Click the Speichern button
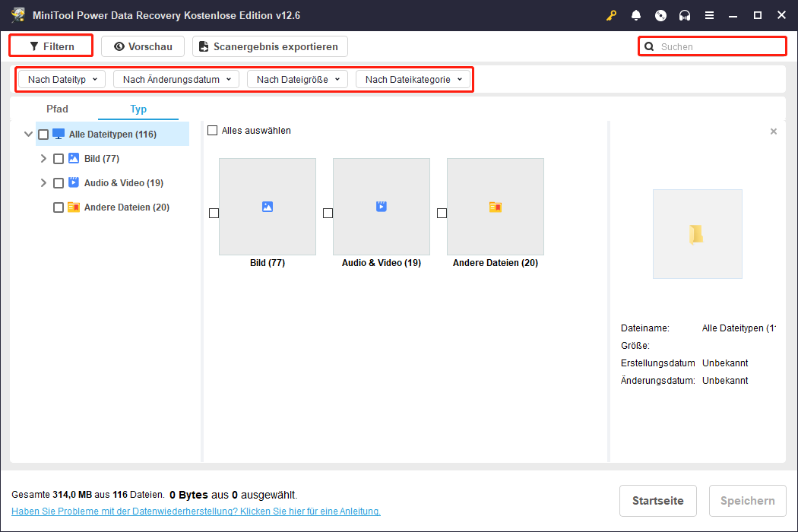The width and height of the screenshot is (798, 532). pyautogui.click(x=747, y=500)
